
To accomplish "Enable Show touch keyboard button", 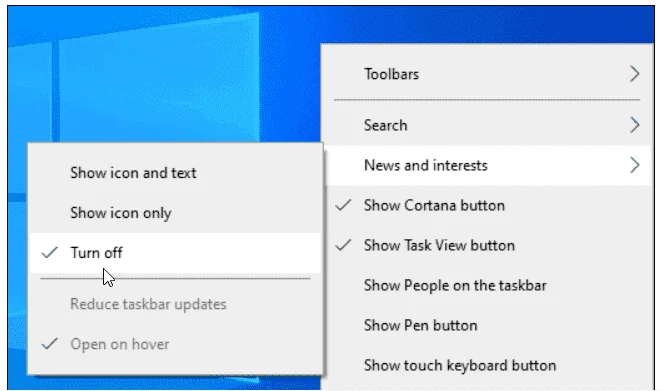I will (x=487, y=365).
